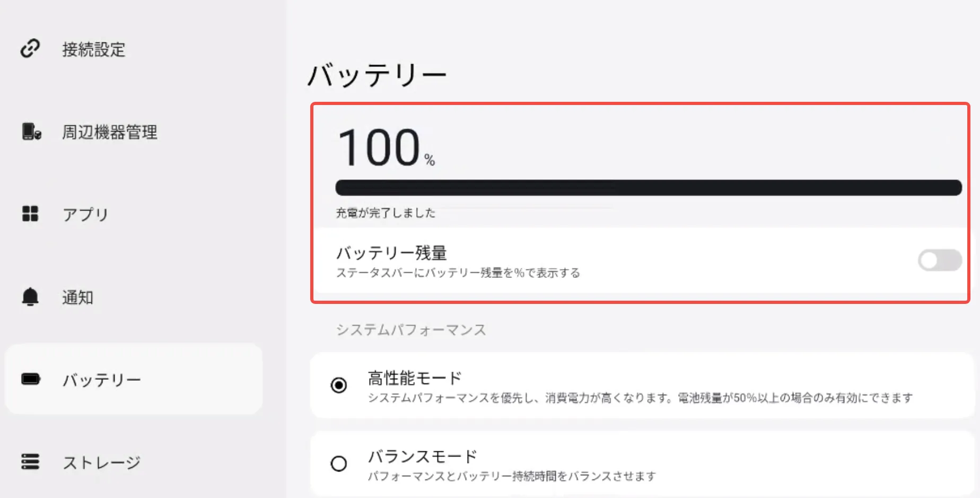
Task: Click the link icon beside 接続設定
Action: click(x=30, y=48)
